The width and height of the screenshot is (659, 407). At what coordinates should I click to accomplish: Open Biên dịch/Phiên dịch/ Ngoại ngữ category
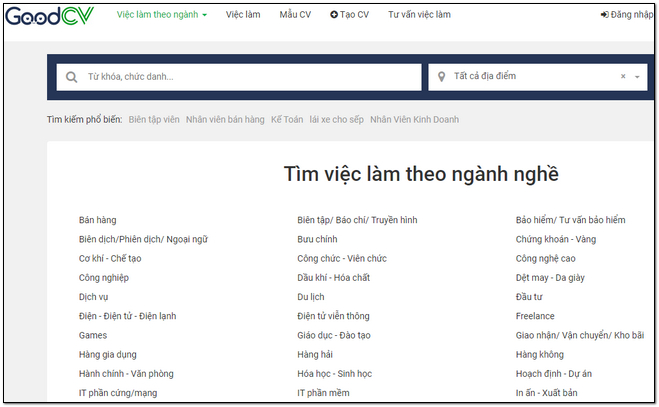pos(143,239)
